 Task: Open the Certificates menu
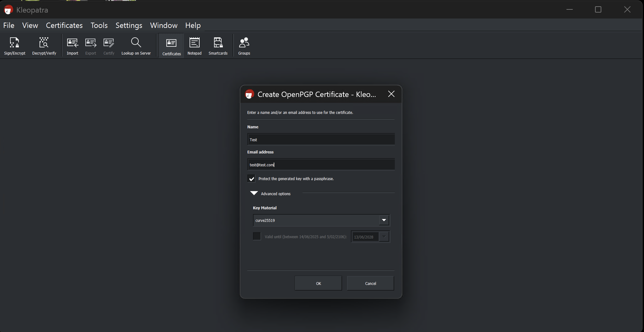click(x=64, y=25)
